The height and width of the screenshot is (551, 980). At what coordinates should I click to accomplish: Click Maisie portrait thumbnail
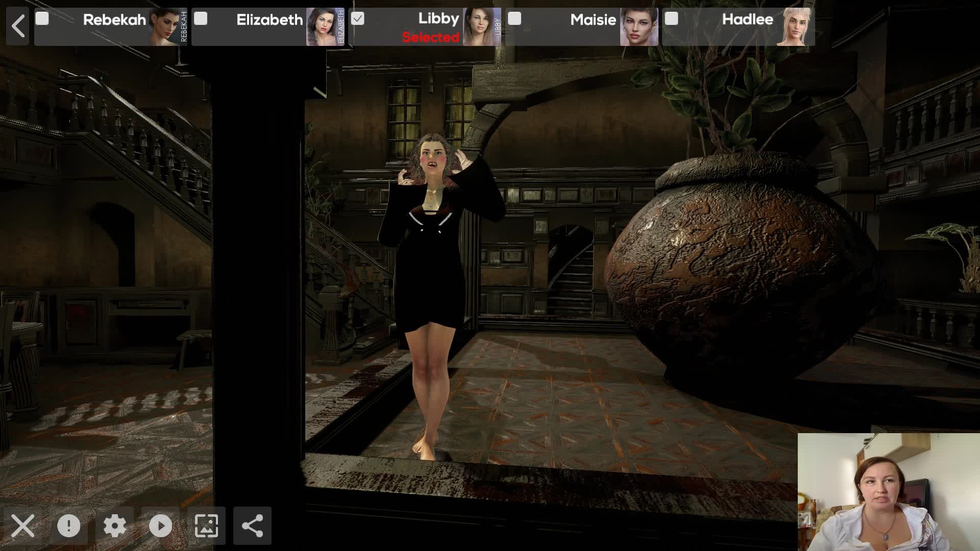[638, 27]
